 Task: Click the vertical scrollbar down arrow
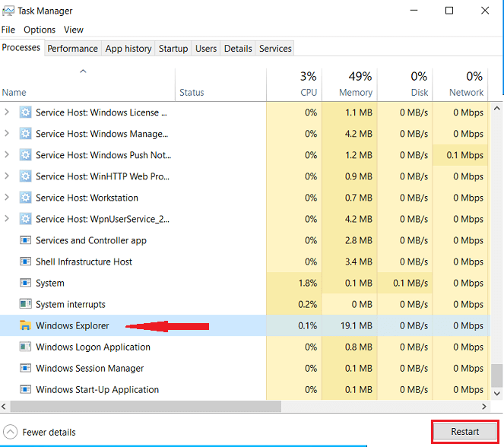[x=497, y=393]
